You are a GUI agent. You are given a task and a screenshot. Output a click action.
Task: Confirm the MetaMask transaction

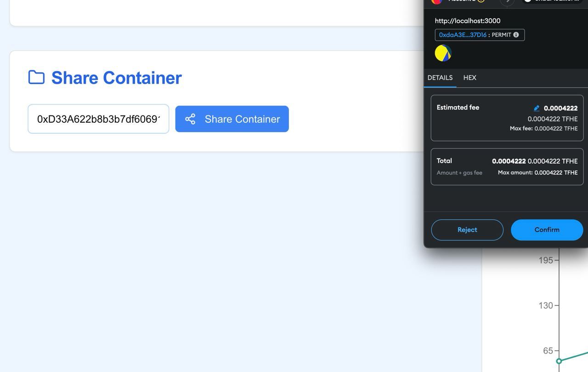[x=547, y=230]
